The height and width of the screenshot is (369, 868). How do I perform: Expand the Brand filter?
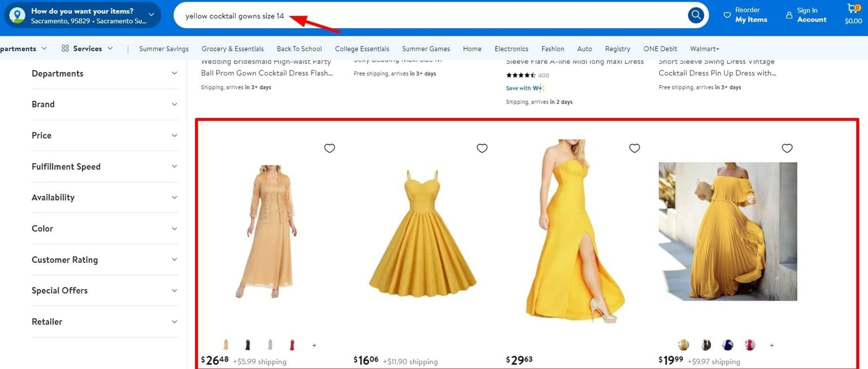[105, 104]
